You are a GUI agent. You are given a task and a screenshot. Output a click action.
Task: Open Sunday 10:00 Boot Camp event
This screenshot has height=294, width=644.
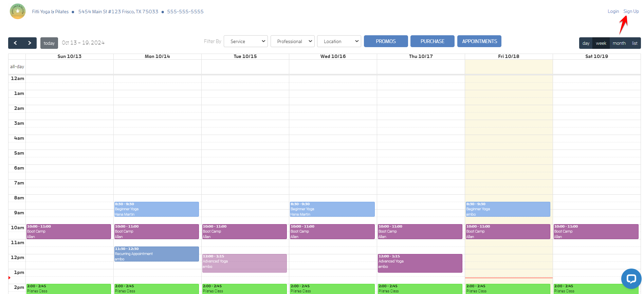(69, 232)
